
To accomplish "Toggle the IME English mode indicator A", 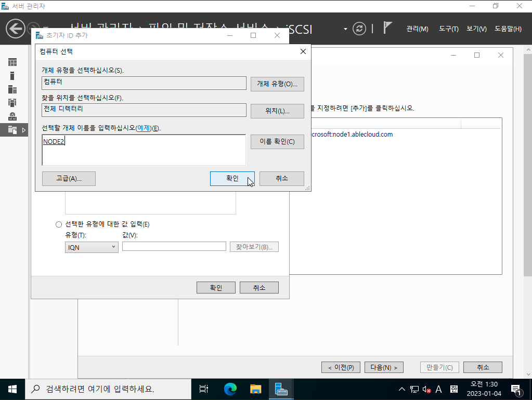I will click(439, 389).
